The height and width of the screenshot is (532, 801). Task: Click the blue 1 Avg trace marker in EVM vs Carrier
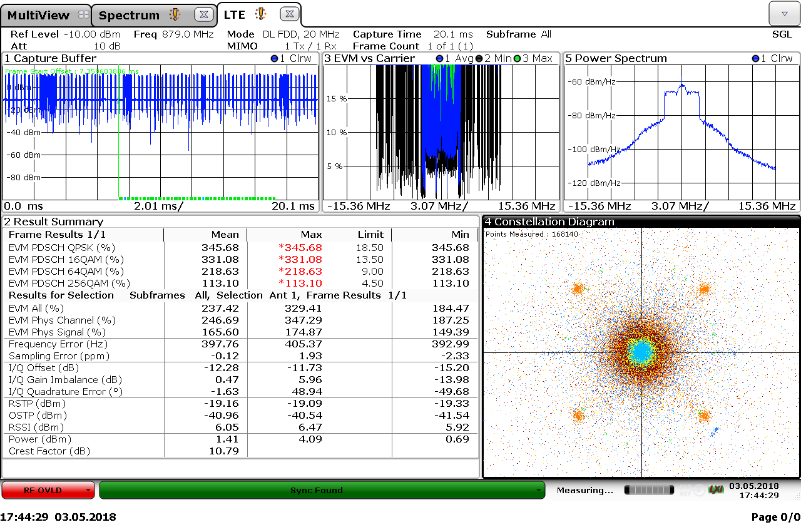pyautogui.click(x=439, y=58)
